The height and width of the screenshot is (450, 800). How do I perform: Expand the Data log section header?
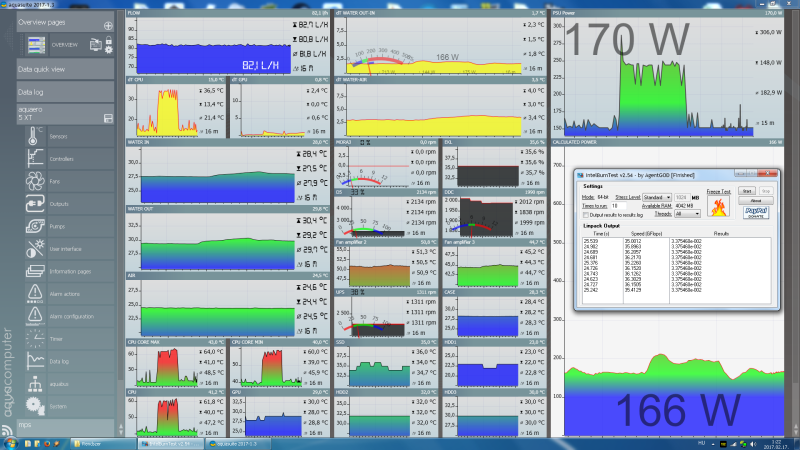coord(65,92)
